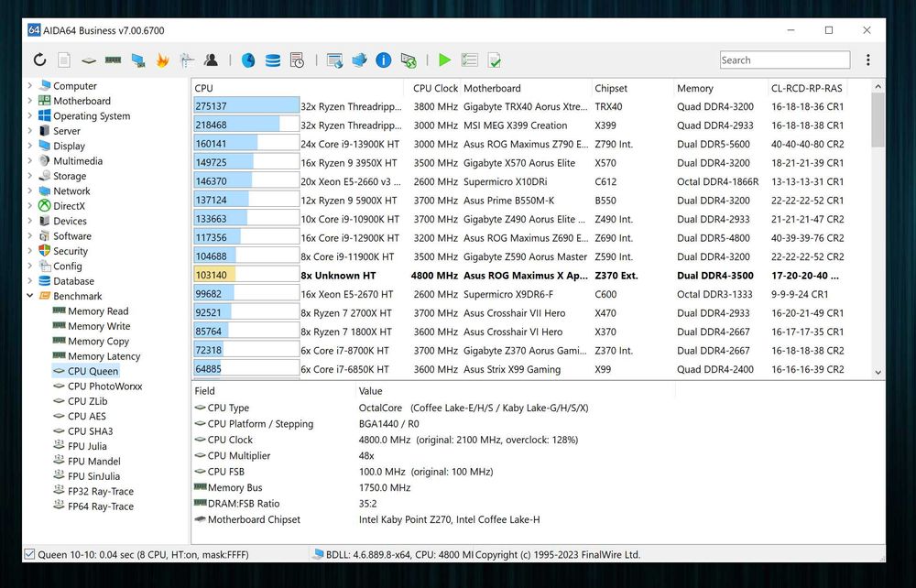
Task: Open the Memory Write benchmark
Action: (x=99, y=326)
